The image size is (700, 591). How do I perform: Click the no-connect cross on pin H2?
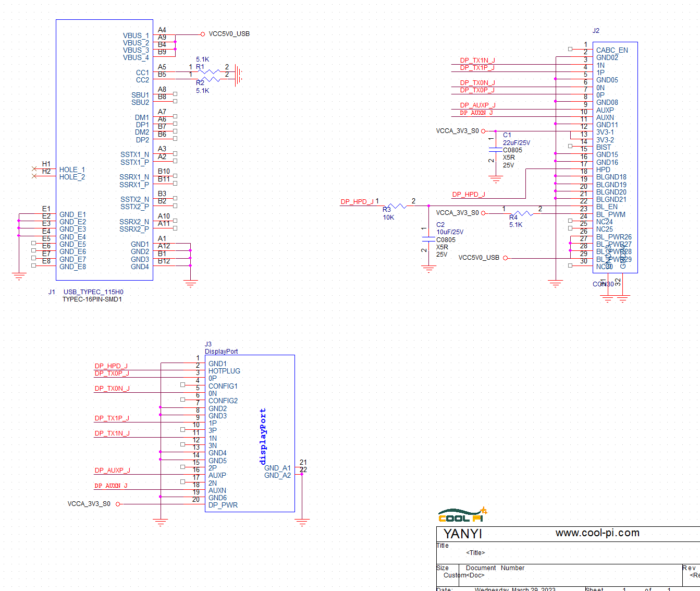pos(34,176)
